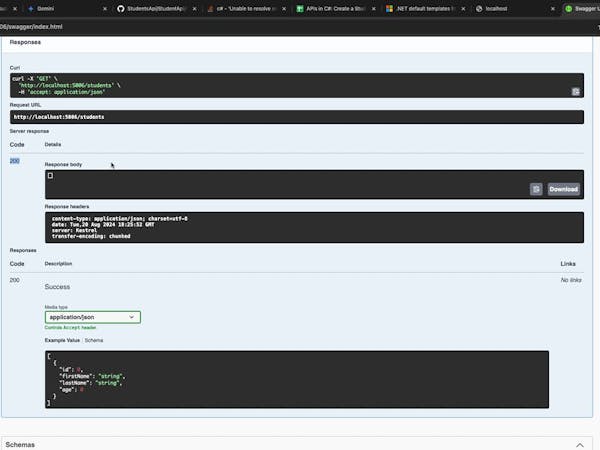Click the Swagger favicon on the active tab
600x450 pixels.
click(x=569, y=8)
